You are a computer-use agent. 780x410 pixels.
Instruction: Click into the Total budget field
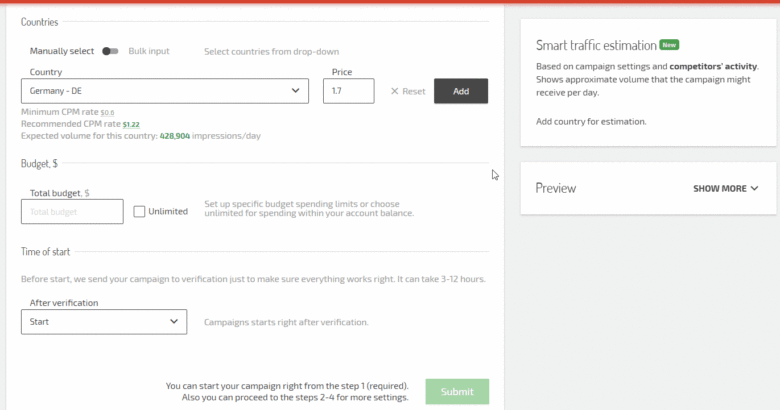(x=72, y=212)
